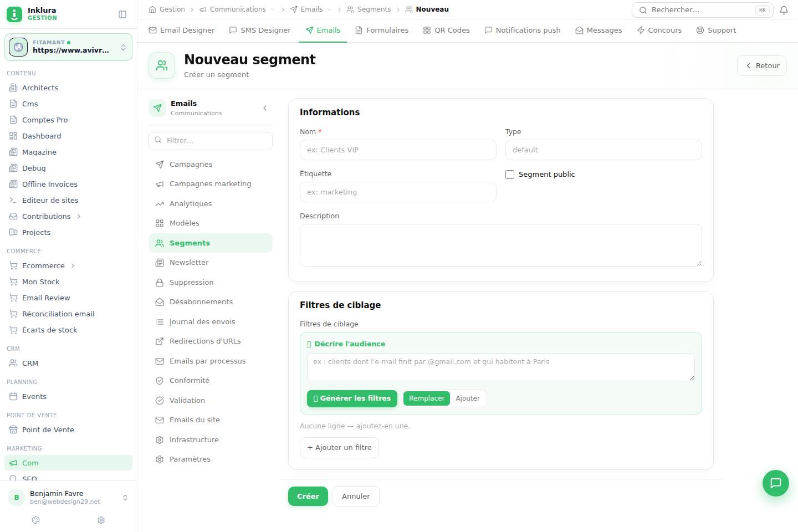
Task: Toggle the sidebar collapse icon
Action: click(x=122, y=14)
